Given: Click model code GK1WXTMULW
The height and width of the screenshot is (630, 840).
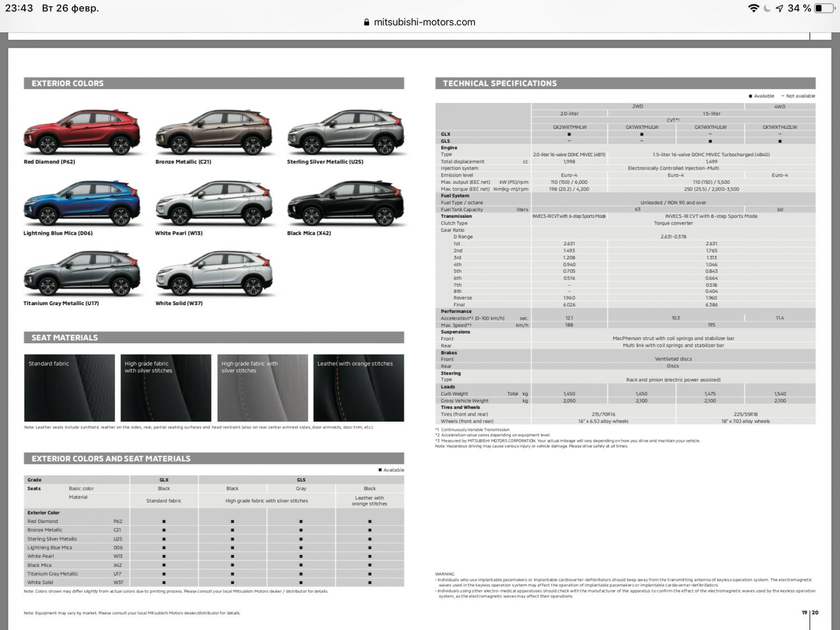Looking at the screenshot, I should point(642,127).
